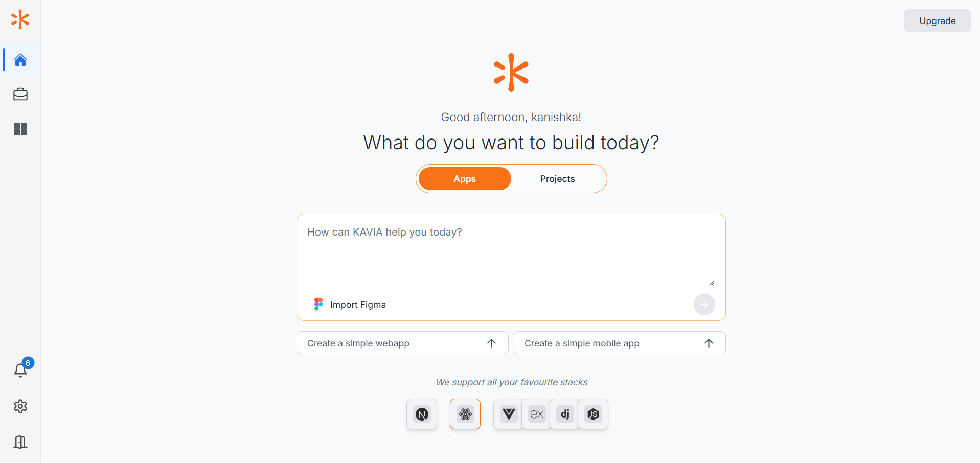Choose Create a simple webapp suggestion
This screenshot has width=980, height=463.
[402, 343]
